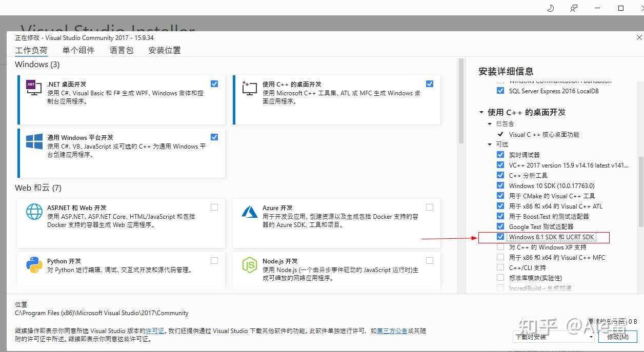Click the Windows (3) section heading
This screenshot has height=352, width=644.
tap(37, 65)
